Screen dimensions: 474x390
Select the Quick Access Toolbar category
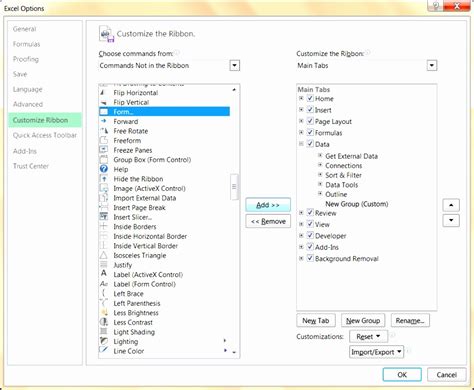pyautogui.click(x=45, y=135)
